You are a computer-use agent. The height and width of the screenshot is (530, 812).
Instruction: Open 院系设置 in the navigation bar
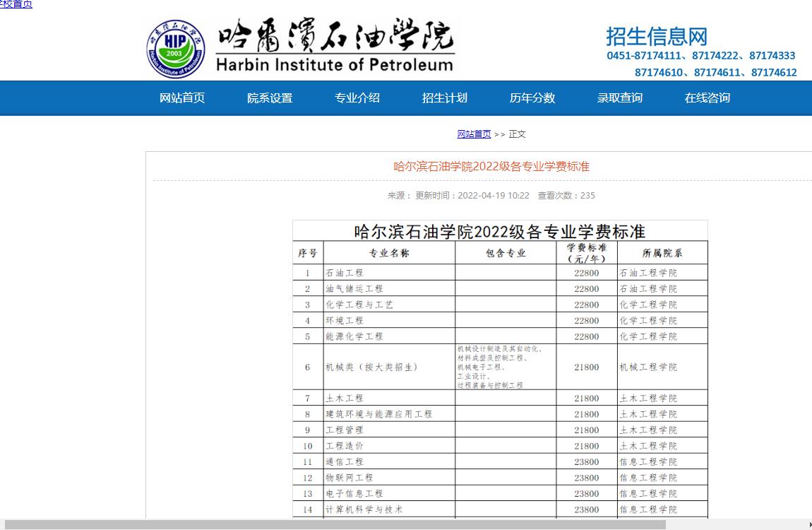coord(269,98)
